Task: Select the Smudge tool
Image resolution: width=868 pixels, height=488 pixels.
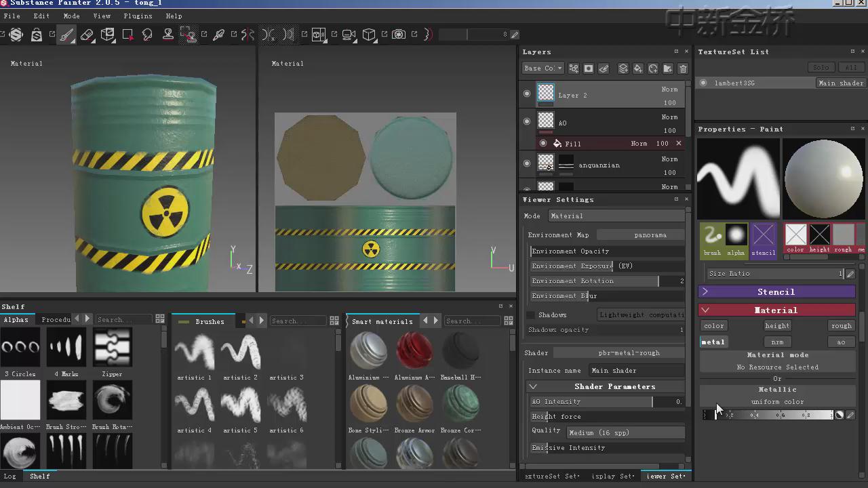Action: 147,35
